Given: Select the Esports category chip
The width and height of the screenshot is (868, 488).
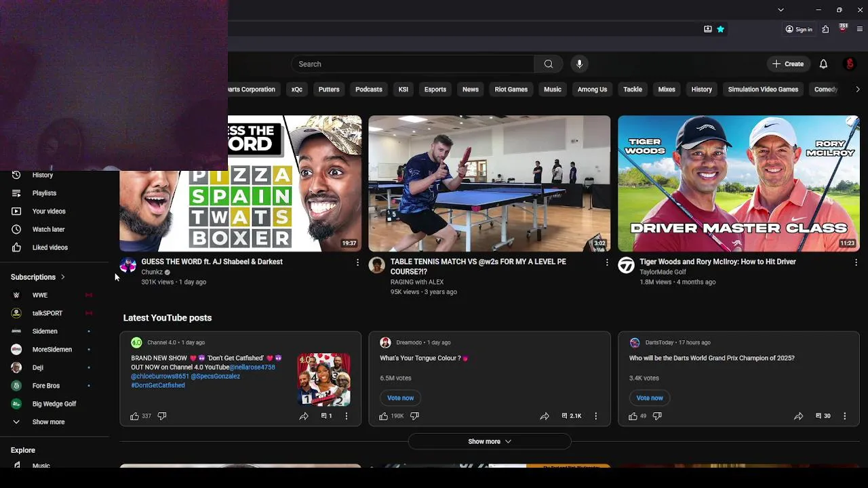Looking at the screenshot, I should pos(435,89).
